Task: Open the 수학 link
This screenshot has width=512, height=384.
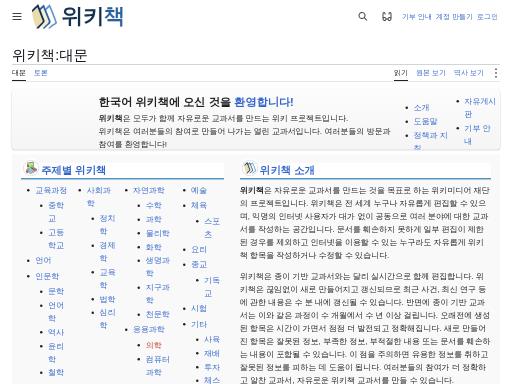Action: pyautogui.click(x=154, y=205)
